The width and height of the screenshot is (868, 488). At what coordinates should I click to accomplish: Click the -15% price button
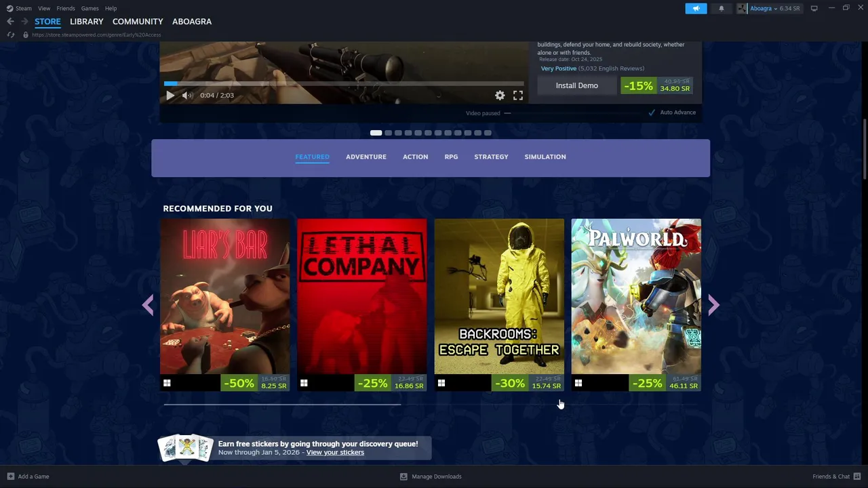click(x=657, y=85)
